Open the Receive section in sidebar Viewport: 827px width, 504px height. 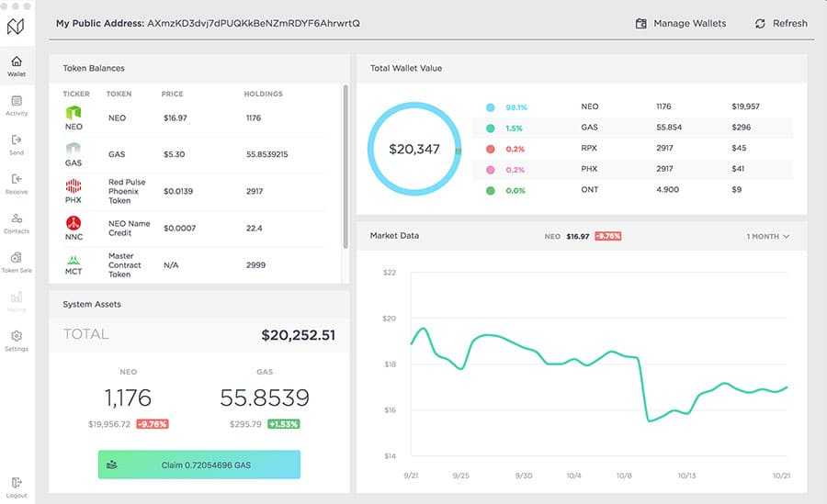[17, 184]
